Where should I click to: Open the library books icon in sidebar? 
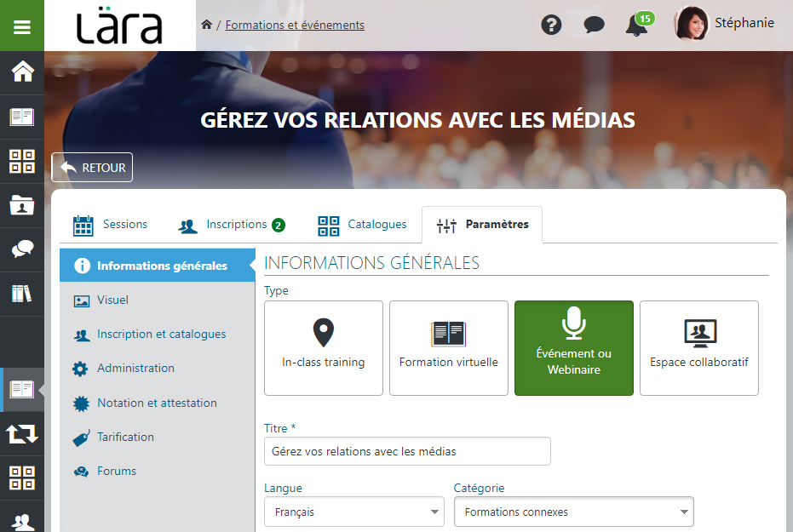[x=22, y=294]
